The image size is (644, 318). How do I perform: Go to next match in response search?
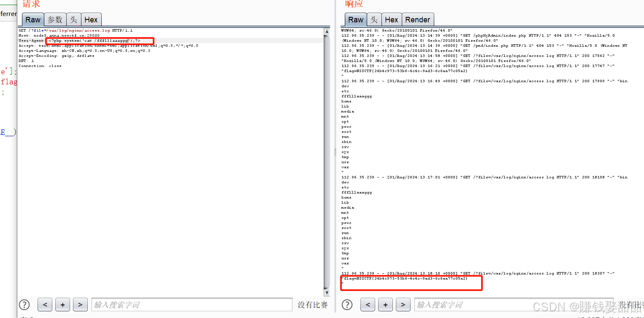coord(403,305)
